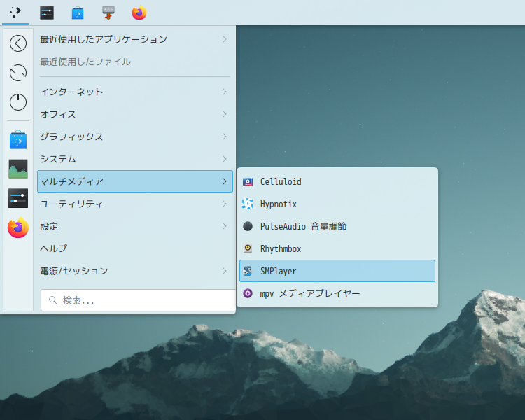Click the mpv media player icon

click(x=248, y=293)
